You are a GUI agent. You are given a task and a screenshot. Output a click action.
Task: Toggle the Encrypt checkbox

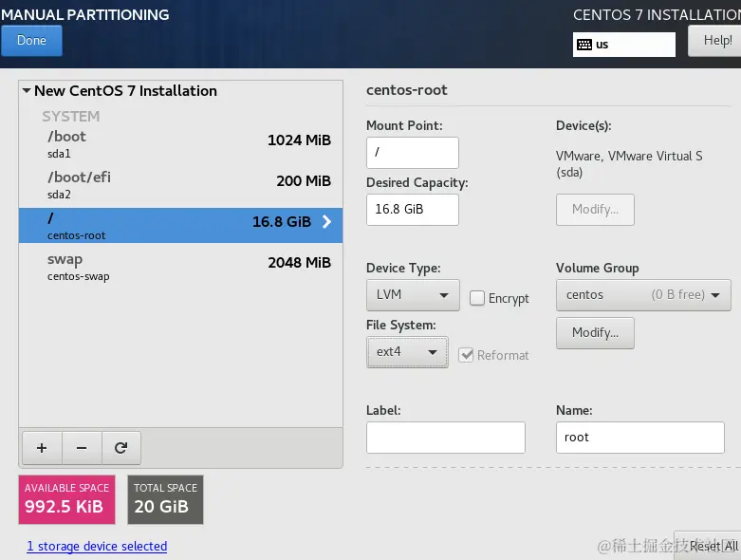coord(477,298)
